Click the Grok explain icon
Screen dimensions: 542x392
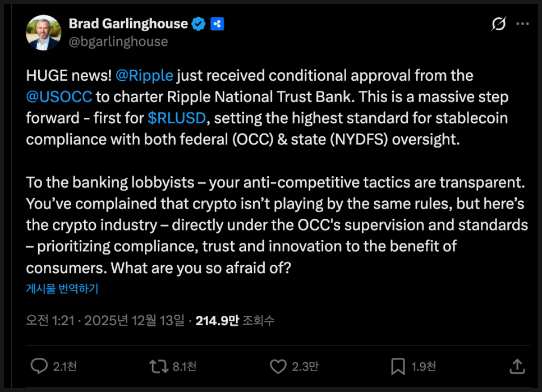pos(498,24)
